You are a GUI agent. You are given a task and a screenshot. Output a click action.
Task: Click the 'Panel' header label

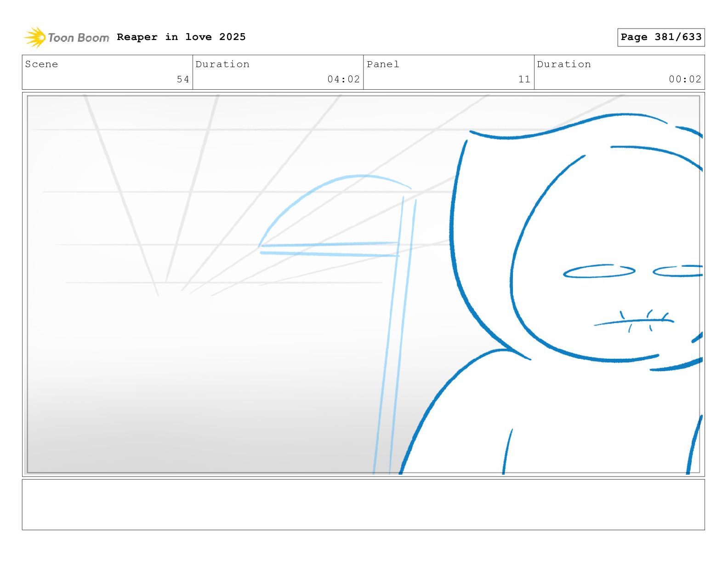pos(383,64)
